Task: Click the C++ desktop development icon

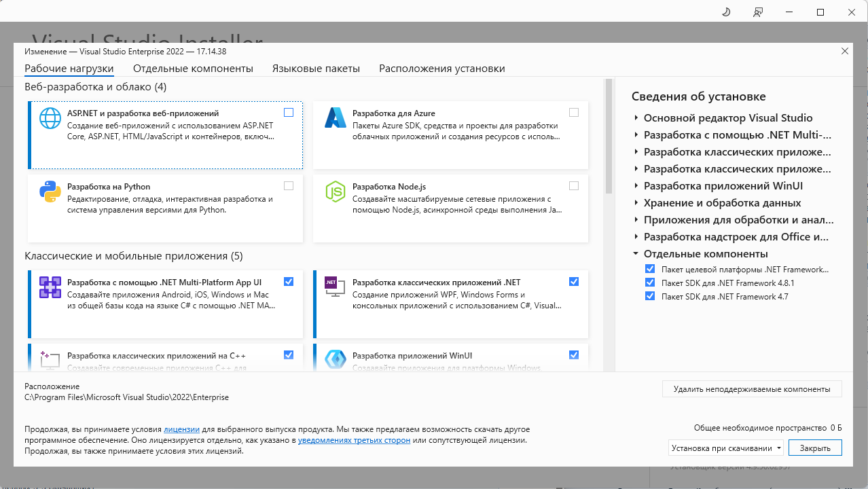Action: [50, 360]
